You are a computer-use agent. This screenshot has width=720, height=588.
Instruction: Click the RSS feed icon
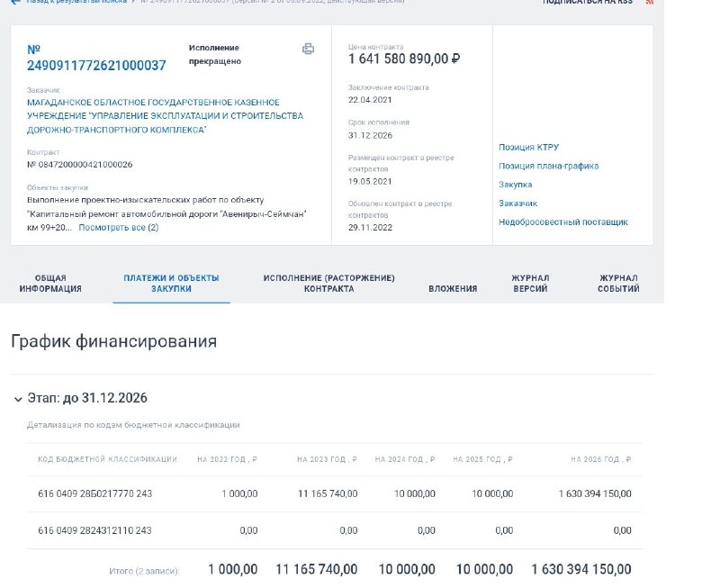tap(649, 2)
